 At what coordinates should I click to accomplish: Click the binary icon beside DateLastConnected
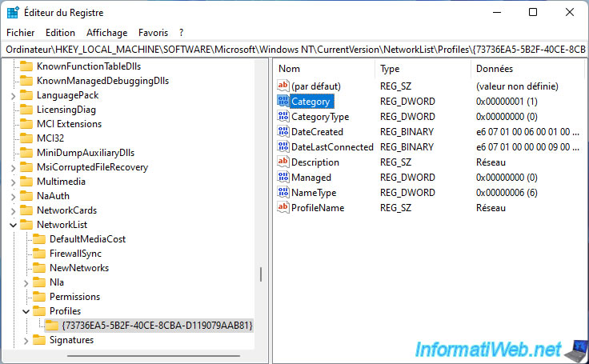pos(282,147)
